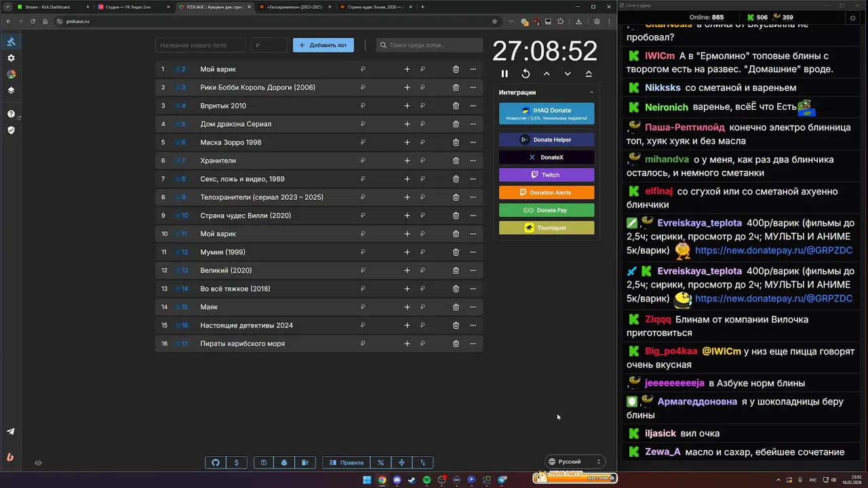This screenshot has height=488, width=868.
Task: Connect DonateX integration
Action: coord(547,157)
